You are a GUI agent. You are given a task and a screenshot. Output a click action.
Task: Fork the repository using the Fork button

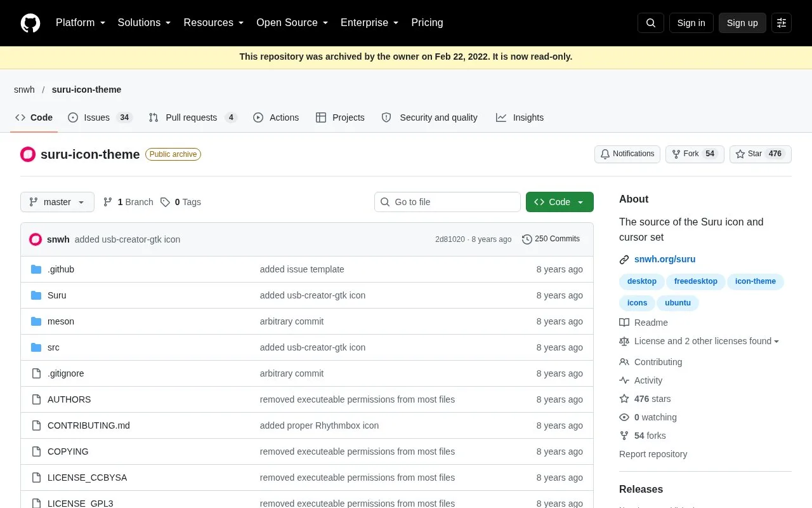pos(695,154)
